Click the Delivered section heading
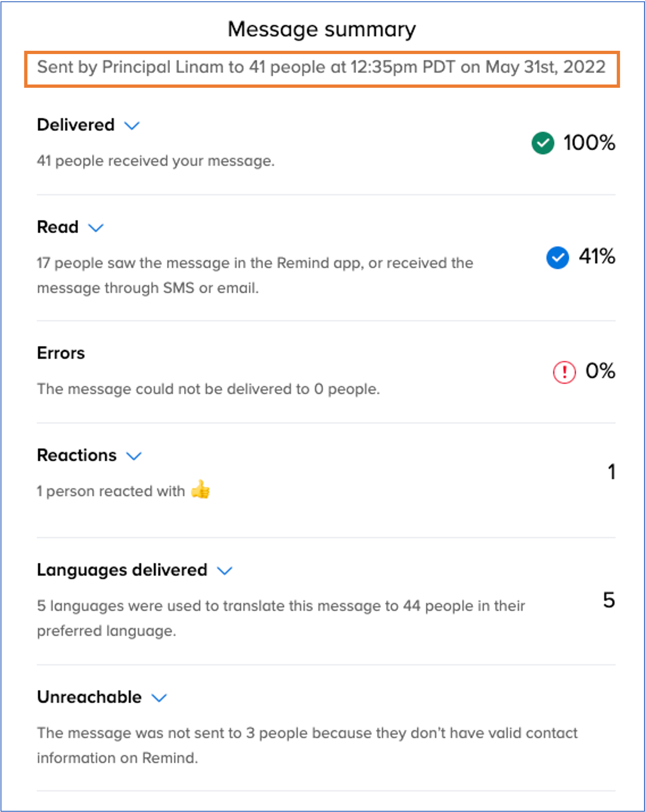The image size is (645, 812). click(x=76, y=125)
